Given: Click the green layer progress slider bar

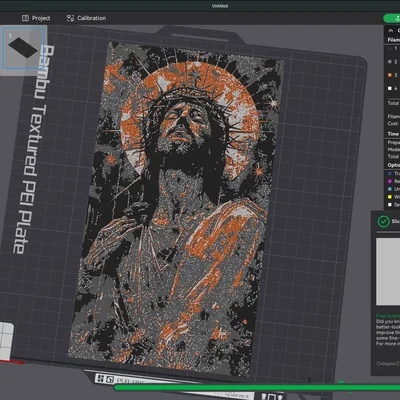Looking at the screenshot, I should 257,387.
